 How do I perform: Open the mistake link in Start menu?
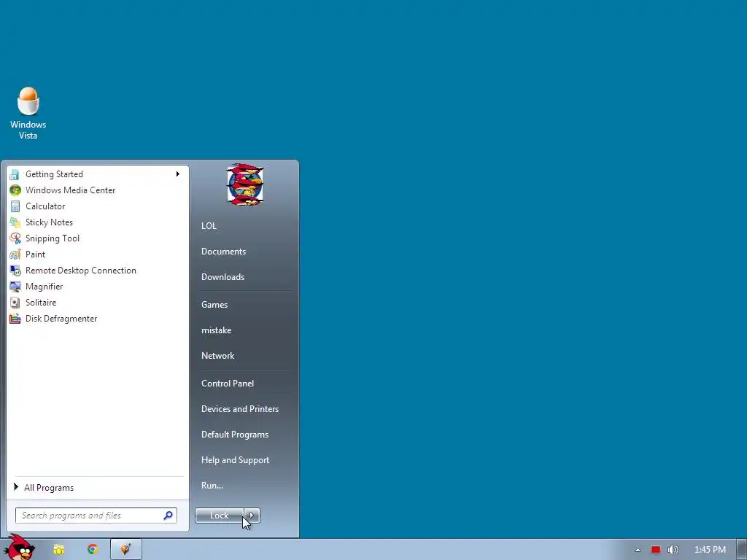click(216, 330)
